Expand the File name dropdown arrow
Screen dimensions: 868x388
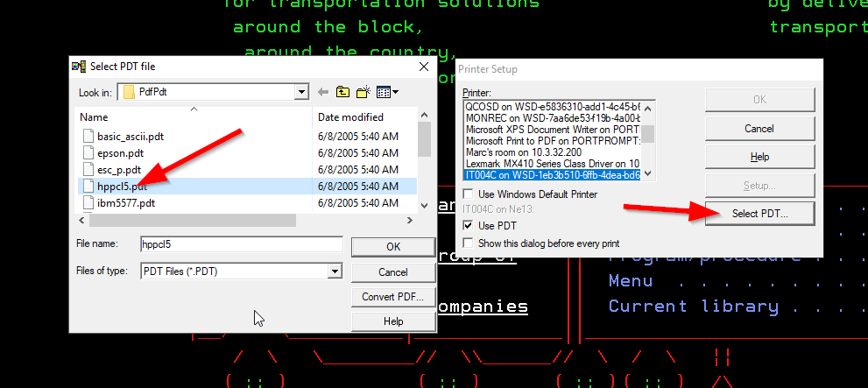tap(334, 245)
